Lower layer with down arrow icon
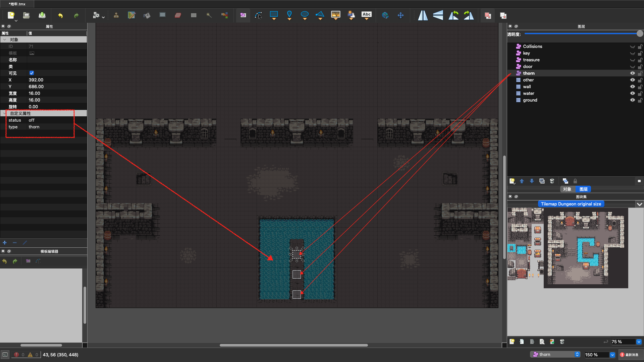644x362 pixels. (x=532, y=181)
